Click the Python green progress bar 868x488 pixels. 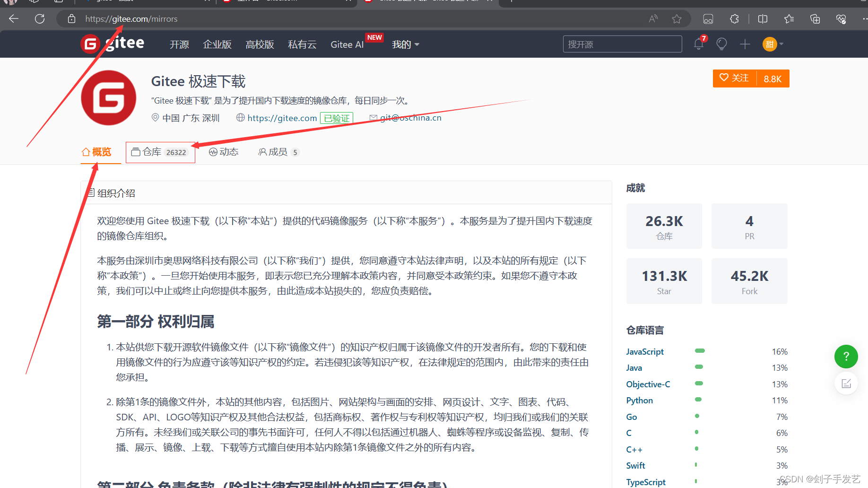(698, 400)
